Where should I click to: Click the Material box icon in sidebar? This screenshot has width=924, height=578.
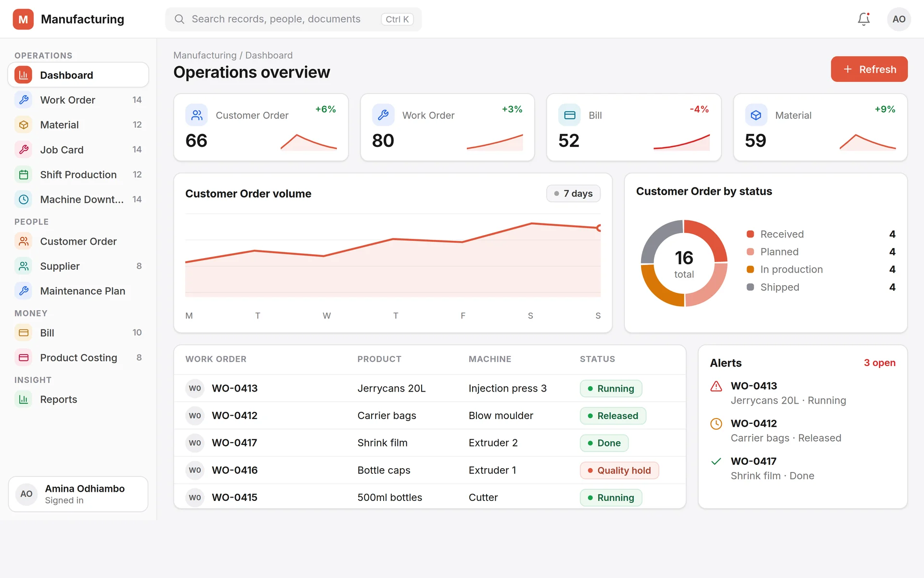pos(24,125)
